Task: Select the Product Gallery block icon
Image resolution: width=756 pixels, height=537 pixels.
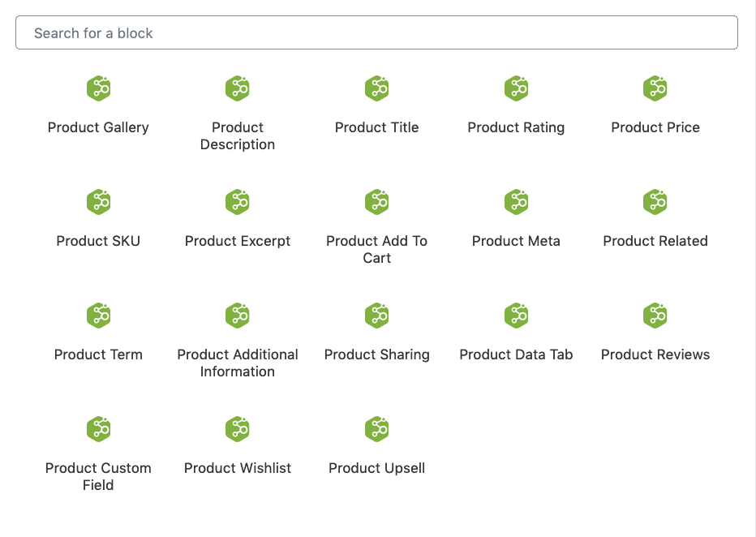Action: pyautogui.click(x=98, y=88)
